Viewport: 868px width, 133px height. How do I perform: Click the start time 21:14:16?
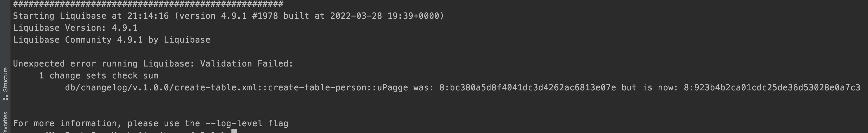pyautogui.click(x=148, y=16)
